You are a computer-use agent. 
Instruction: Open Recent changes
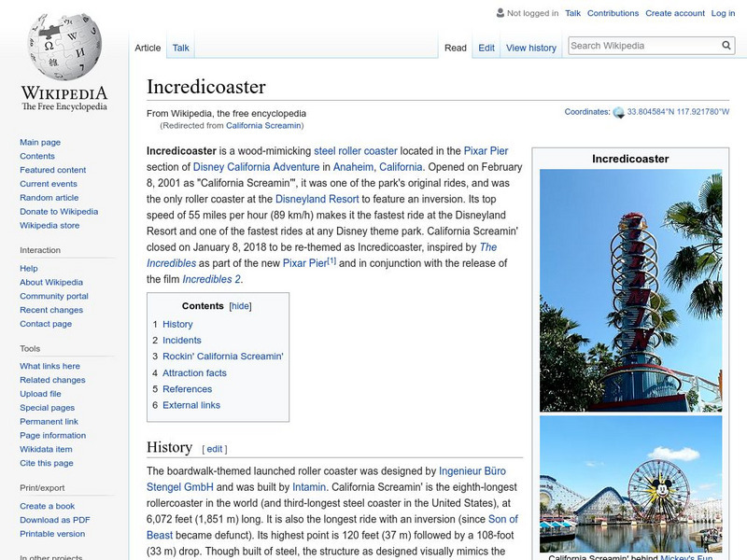(51, 310)
